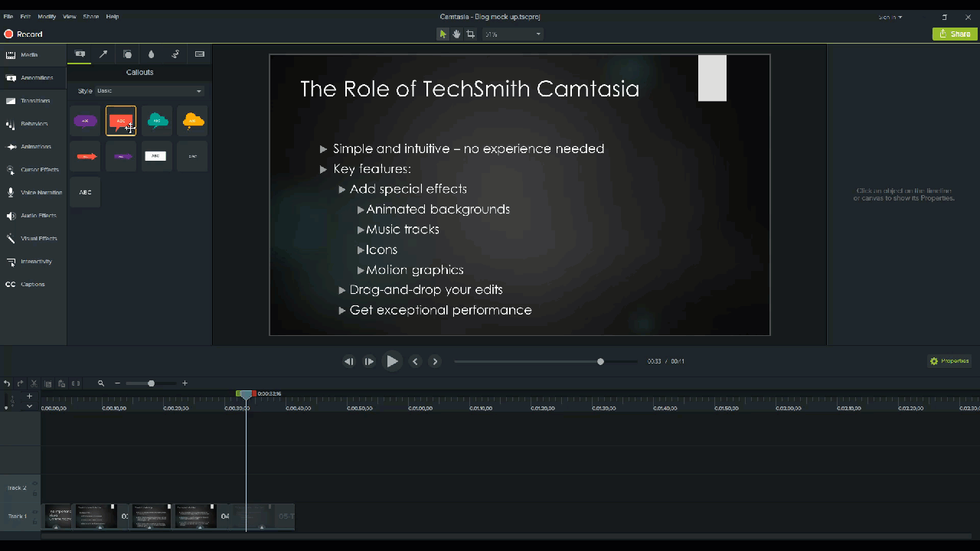This screenshot has width=980, height=551.
Task: Open the Modify menu
Action: [x=46, y=16]
